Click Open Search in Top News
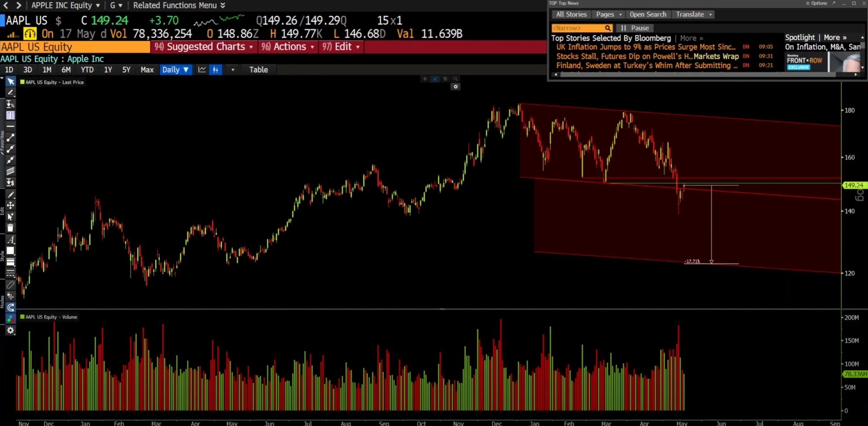This screenshot has height=426, width=868. point(648,14)
